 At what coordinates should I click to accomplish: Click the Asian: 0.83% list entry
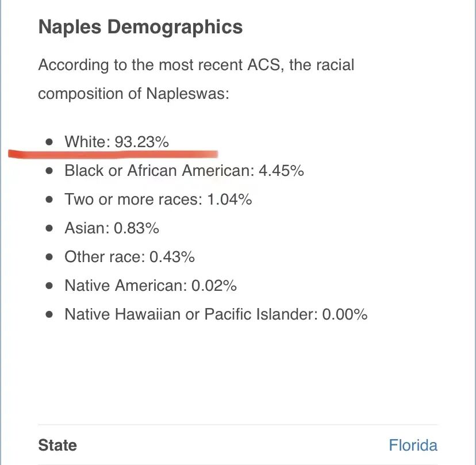[112, 228]
